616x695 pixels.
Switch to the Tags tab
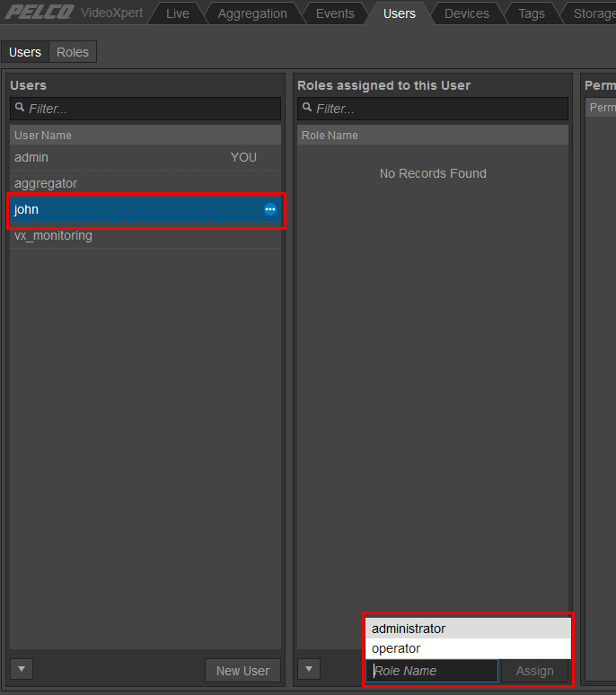(x=532, y=13)
